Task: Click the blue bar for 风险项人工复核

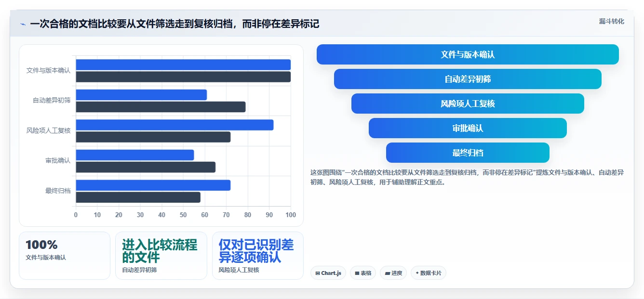Action: (174, 125)
